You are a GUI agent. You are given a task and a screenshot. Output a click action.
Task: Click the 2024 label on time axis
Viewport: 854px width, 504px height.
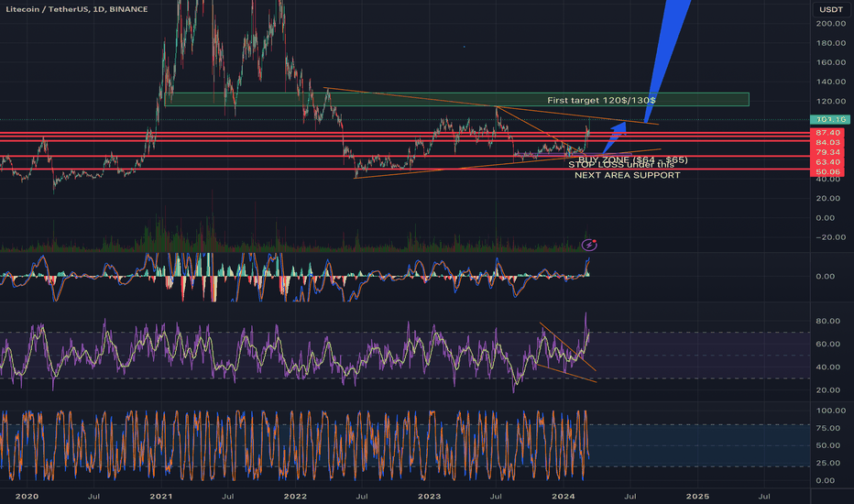(564, 497)
